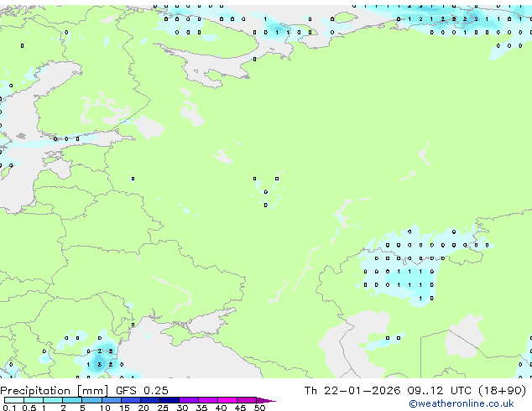Select the 0.1 to 0.5 legend swatch

point(14,400)
